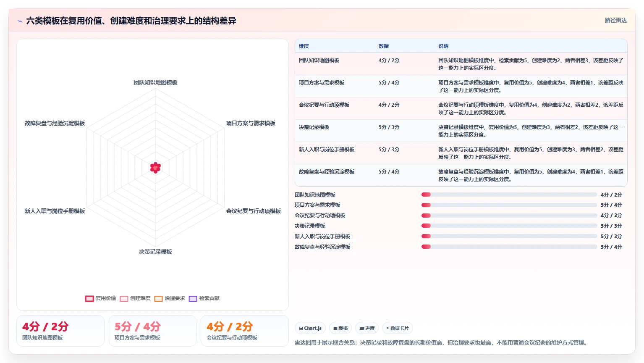Screen dimensions: 644x363
Task: Toggle the 创建难度 legend entry
Action: click(x=135, y=298)
